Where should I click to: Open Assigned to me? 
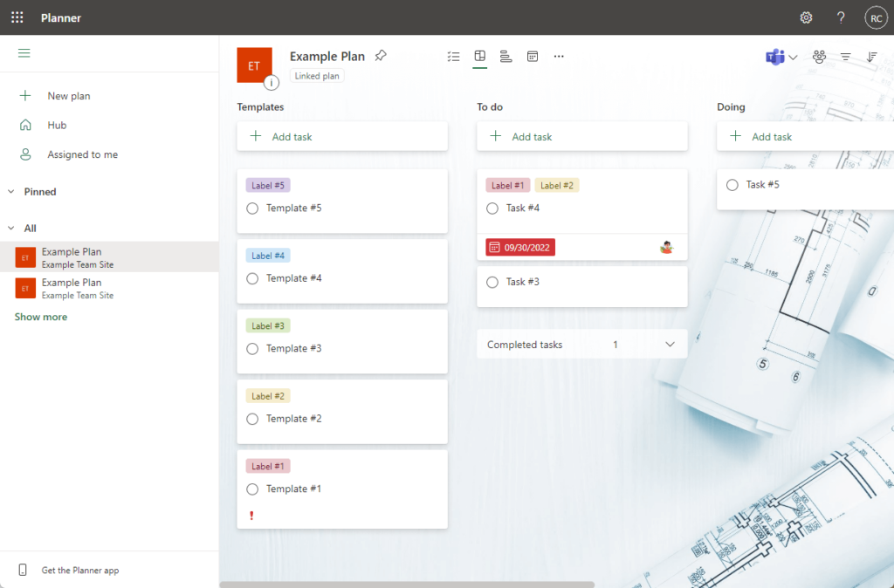[x=83, y=154]
